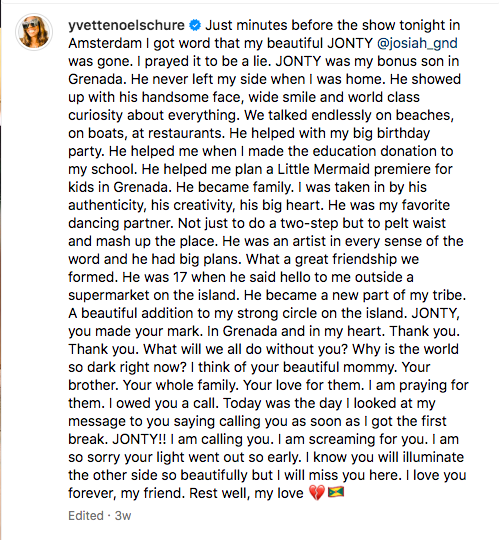Click the broken heart emoji

(x=316, y=493)
